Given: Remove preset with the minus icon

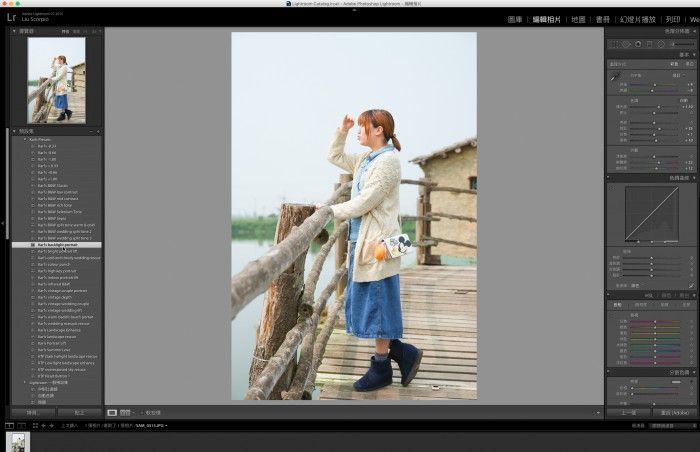Looking at the screenshot, I should [x=92, y=132].
